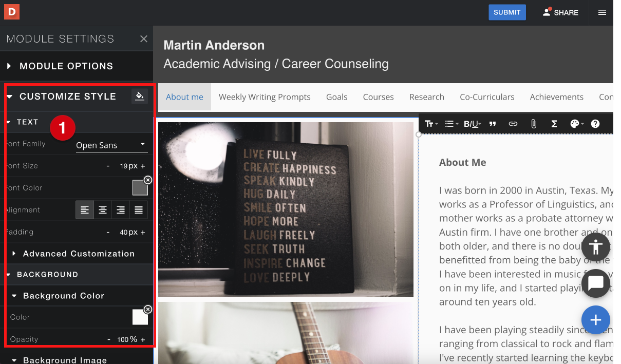Open the Co-Curriculars tab
Screen dimensions: 621x364
point(487,97)
